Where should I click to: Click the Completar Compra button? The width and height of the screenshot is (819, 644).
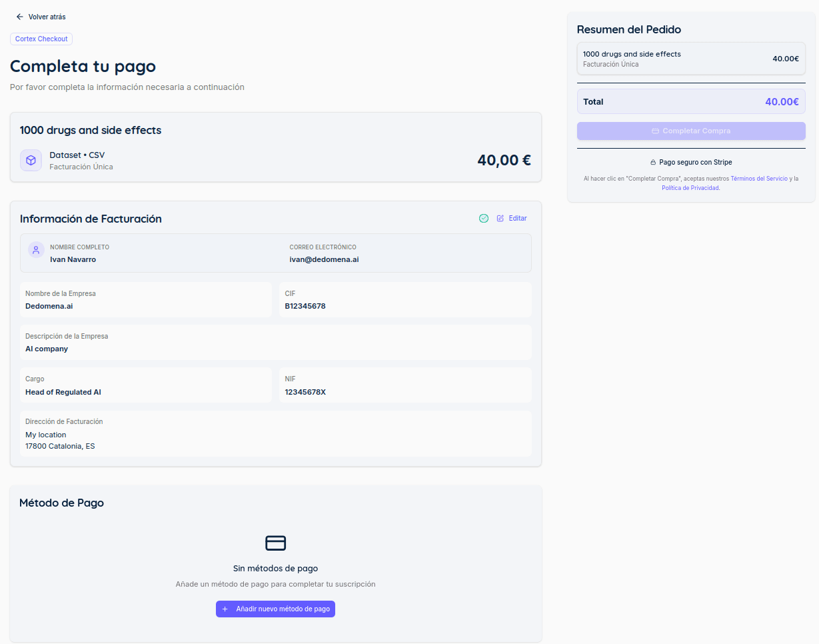click(x=691, y=131)
